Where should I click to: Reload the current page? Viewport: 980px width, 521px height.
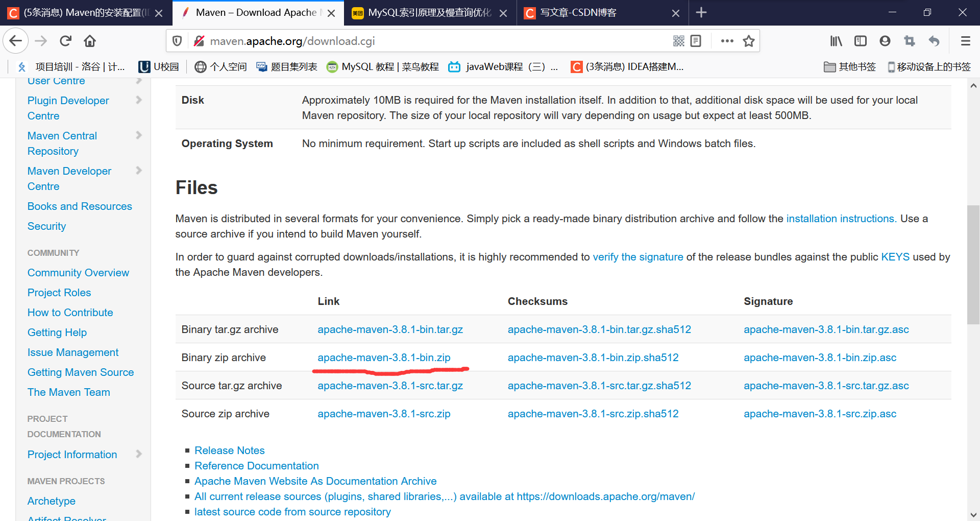pyautogui.click(x=65, y=41)
